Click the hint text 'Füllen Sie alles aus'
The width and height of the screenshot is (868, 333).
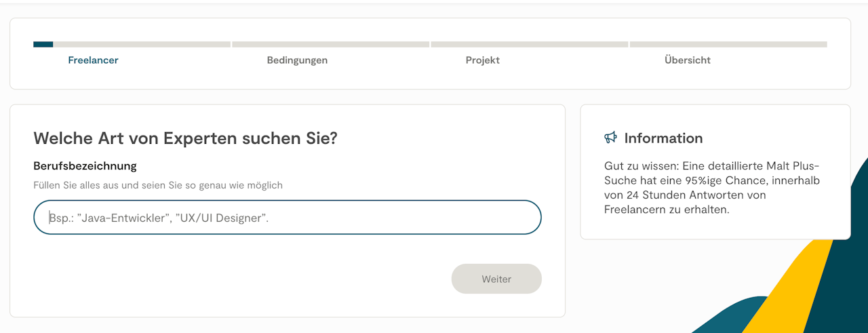(x=158, y=185)
